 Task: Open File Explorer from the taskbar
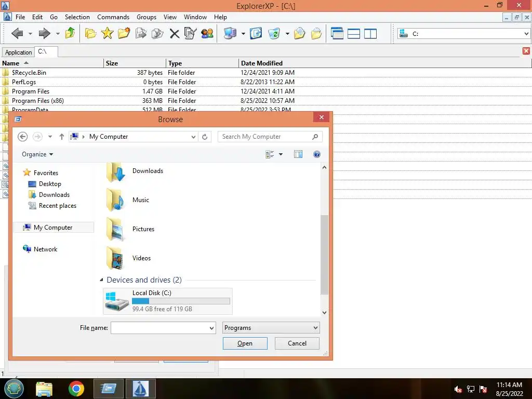coord(44,389)
